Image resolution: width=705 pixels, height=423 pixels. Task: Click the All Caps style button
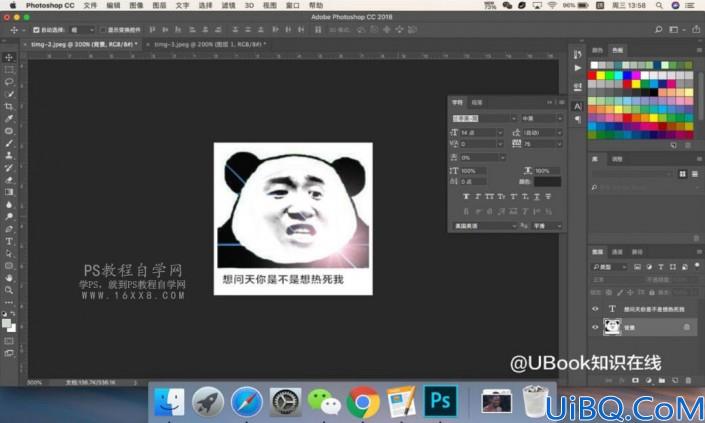pyautogui.click(x=489, y=196)
